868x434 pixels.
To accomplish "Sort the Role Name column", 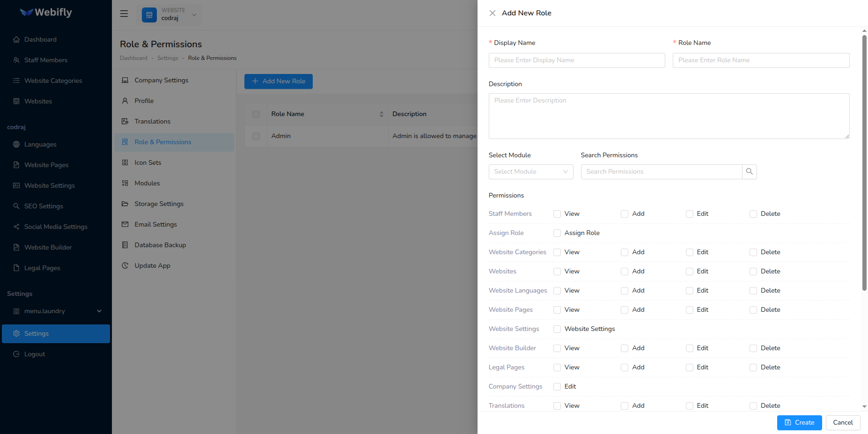I will [x=381, y=114].
